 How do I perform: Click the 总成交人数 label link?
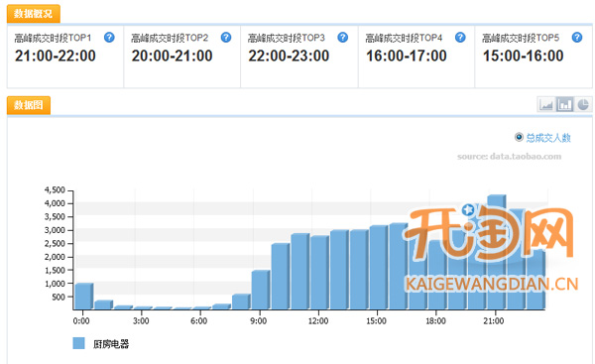pyautogui.click(x=548, y=138)
